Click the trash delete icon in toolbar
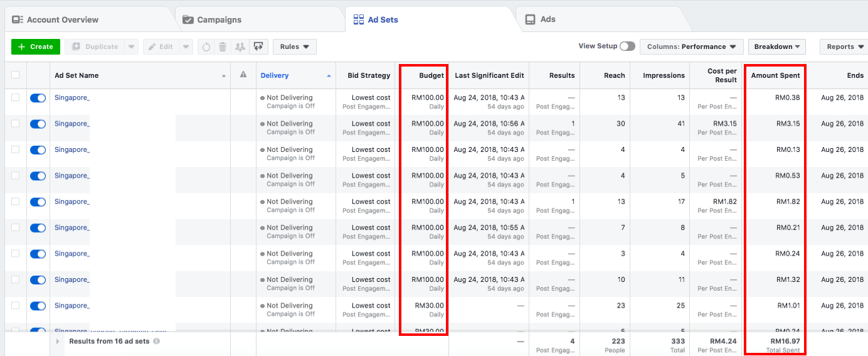868x356 pixels. point(223,47)
